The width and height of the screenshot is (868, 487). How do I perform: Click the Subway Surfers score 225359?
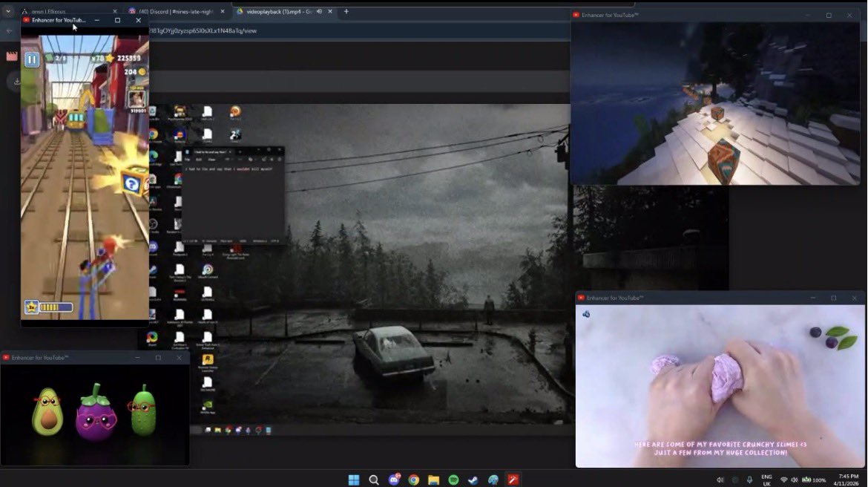point(128,58)
